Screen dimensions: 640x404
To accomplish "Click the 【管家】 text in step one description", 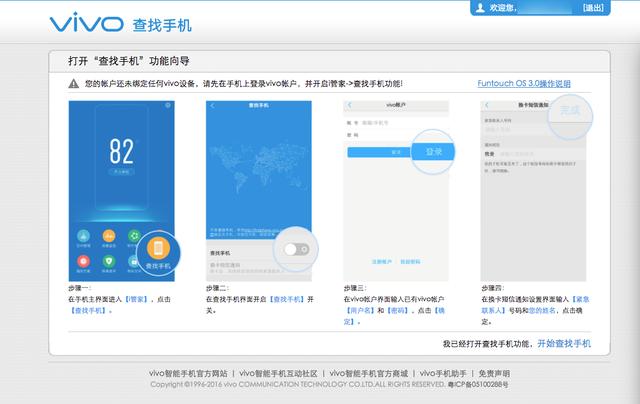I will (x=136, y=299).
